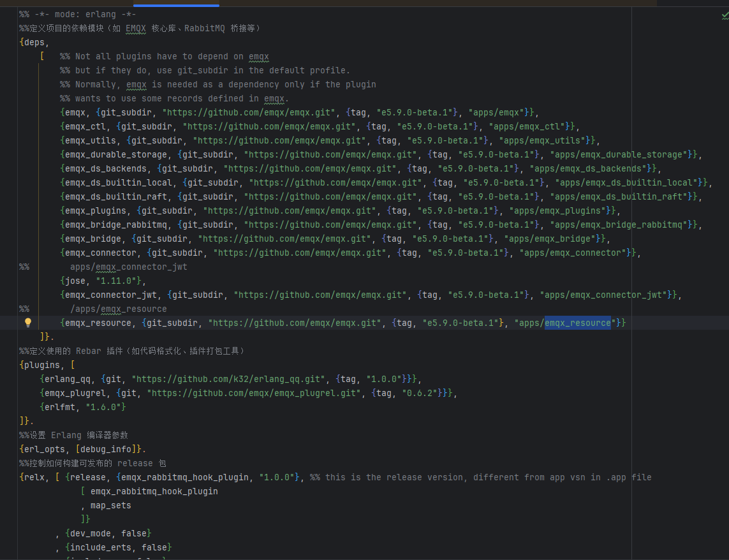
Task: Click the highlighted "emqx_resource" selection
Action: coord(577,323)
